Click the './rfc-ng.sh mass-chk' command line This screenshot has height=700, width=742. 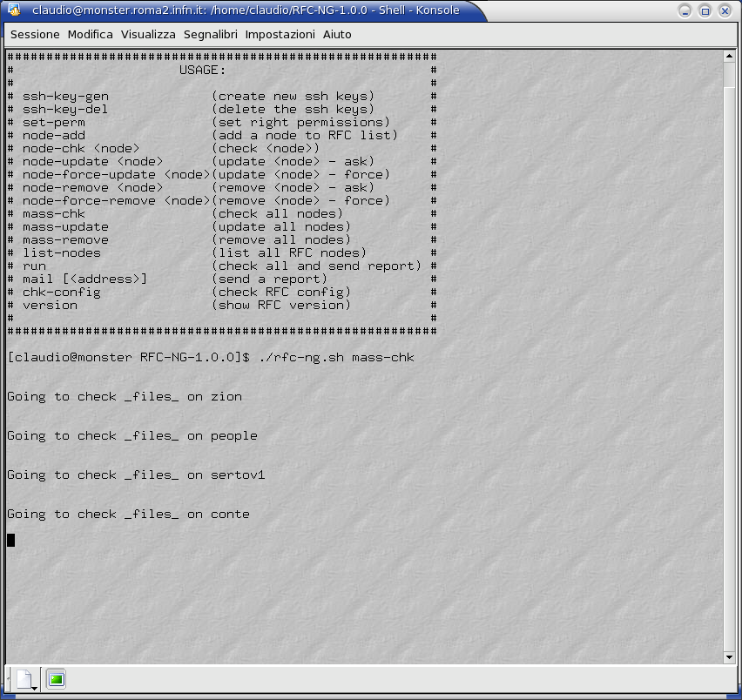tap(336, 358)
